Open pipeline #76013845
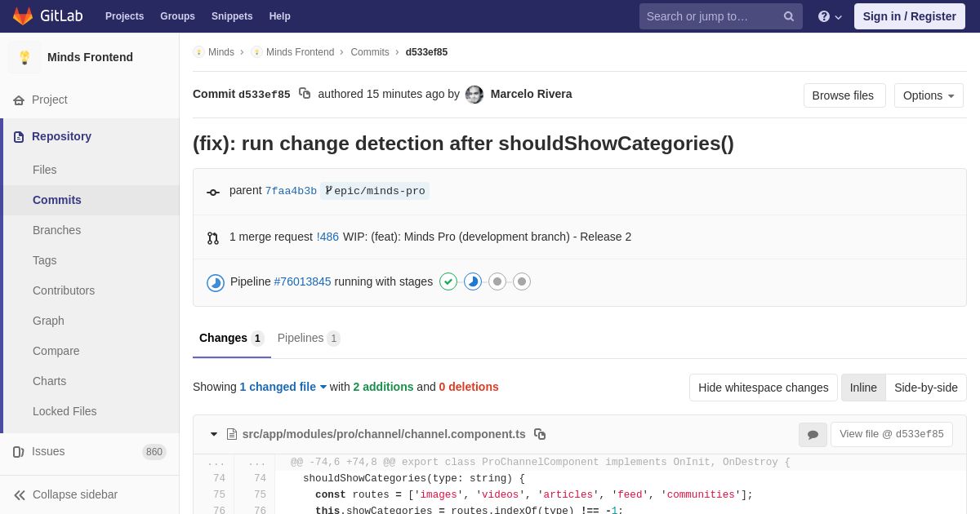 (303, 281)
